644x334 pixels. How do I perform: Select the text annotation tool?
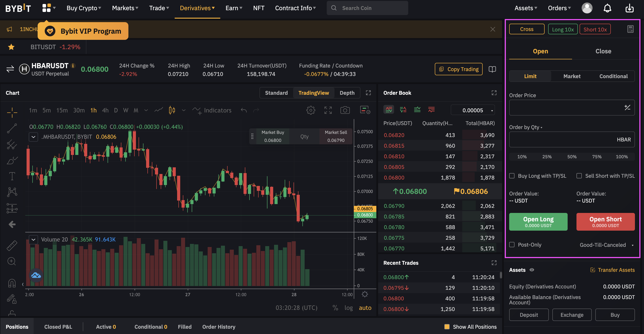(12, 176)
